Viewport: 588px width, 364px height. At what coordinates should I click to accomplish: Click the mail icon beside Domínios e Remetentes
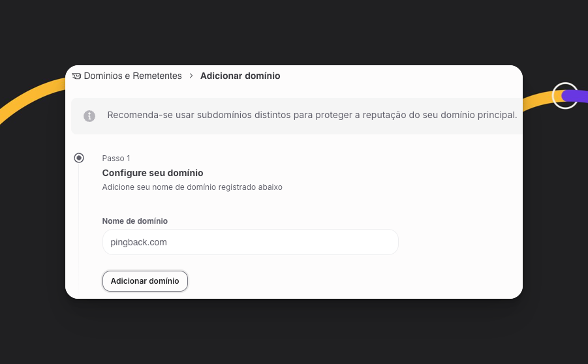[x=76, y=76]
